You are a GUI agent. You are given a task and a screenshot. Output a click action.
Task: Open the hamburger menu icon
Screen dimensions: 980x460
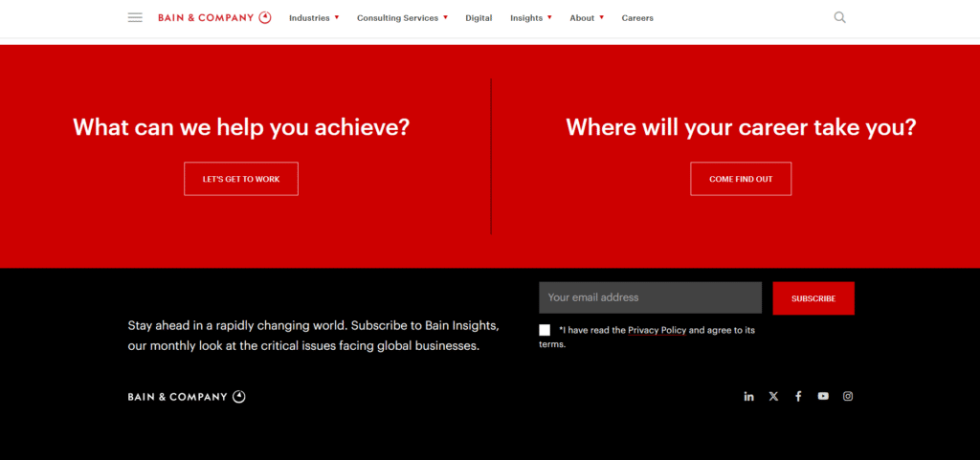135,17
